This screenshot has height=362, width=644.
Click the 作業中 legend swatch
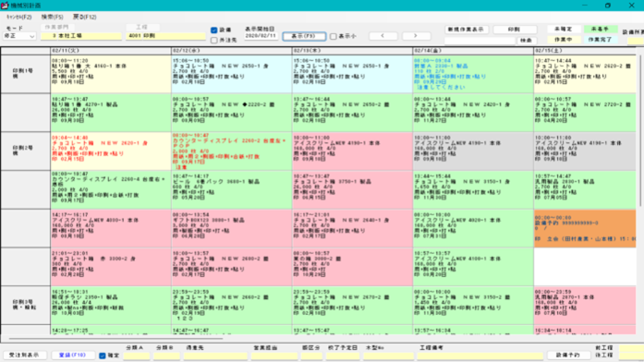[563, 40]
